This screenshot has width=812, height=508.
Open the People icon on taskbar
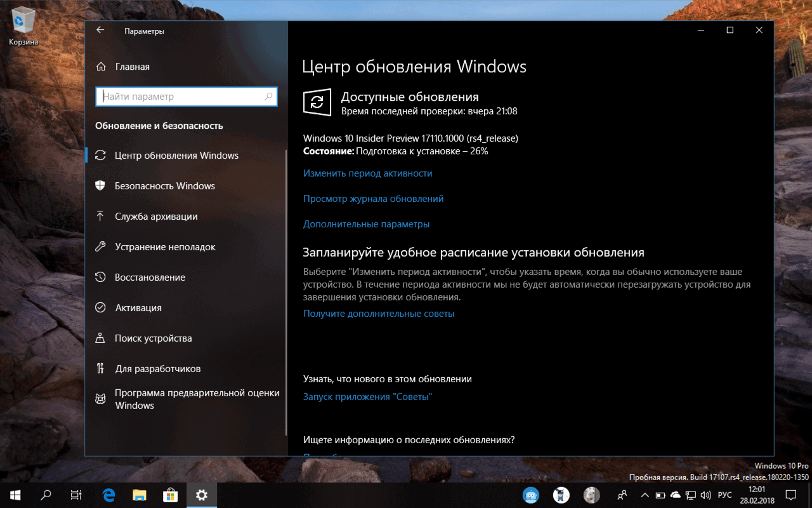pos(622,495)
